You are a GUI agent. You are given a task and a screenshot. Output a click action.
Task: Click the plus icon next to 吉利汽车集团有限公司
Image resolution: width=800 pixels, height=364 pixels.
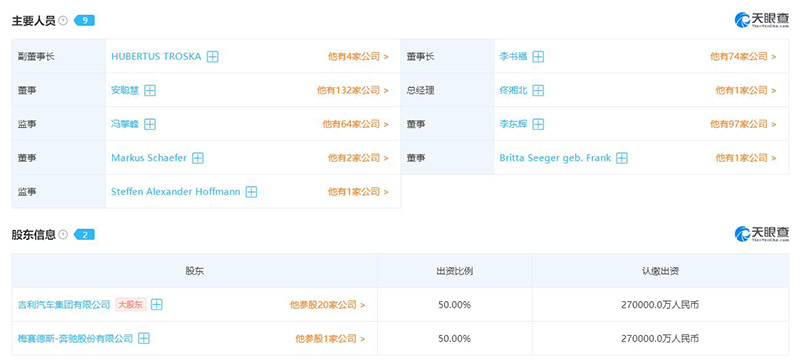point(157,305)
